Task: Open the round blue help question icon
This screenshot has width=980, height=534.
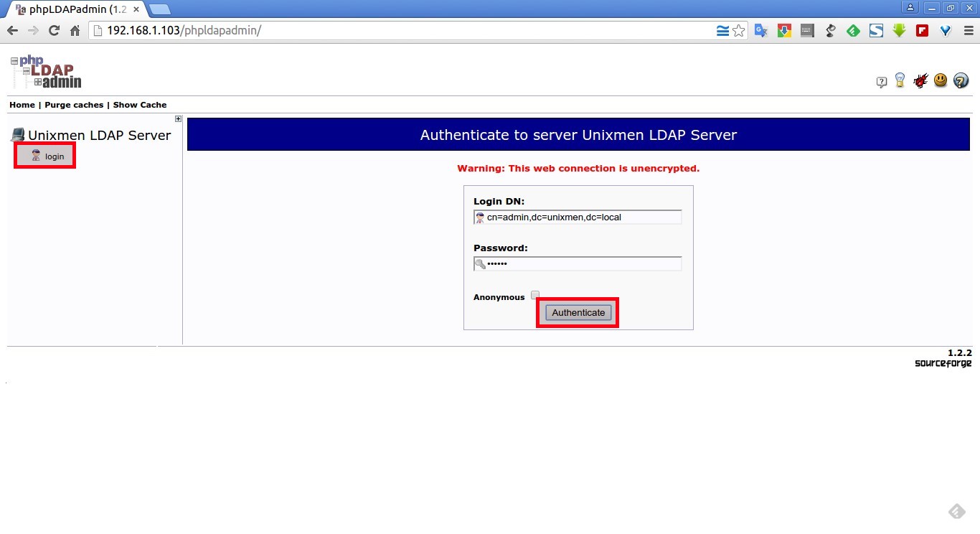Action: pyautogui.click(x=961, y=80)
